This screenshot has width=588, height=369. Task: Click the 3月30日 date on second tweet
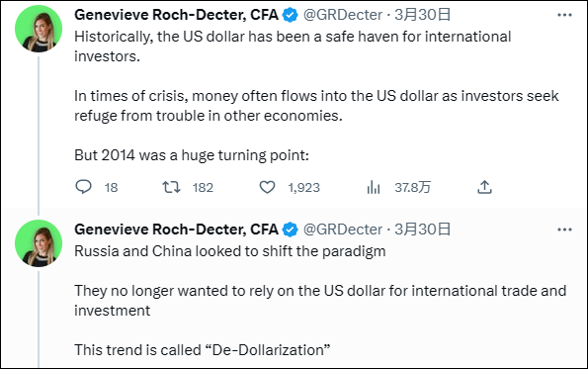pyautogui.click(x=422, y=230)
